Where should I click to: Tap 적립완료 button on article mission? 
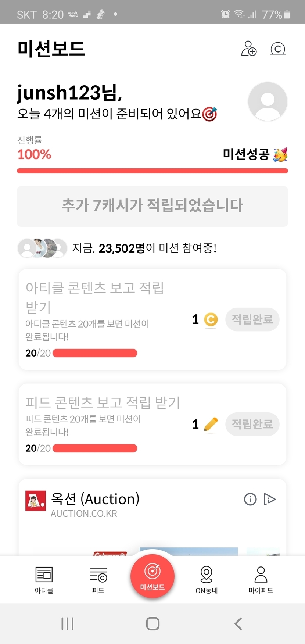point(252,319)
